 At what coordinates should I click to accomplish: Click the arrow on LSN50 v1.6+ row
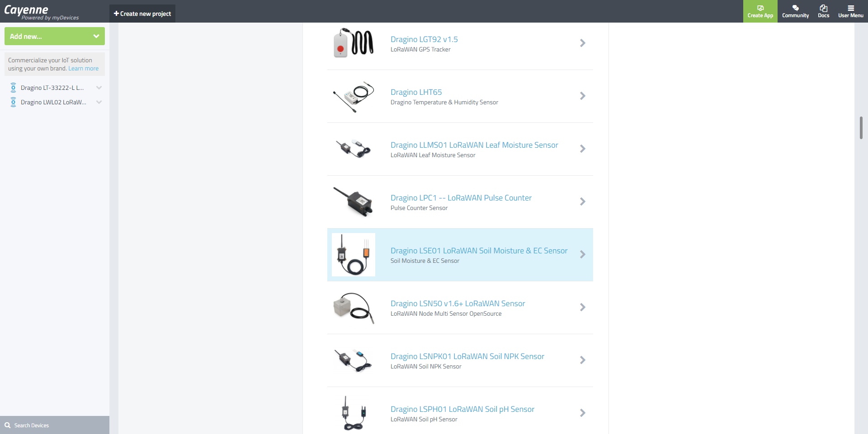pyautogui.click(x=583, y=307)
